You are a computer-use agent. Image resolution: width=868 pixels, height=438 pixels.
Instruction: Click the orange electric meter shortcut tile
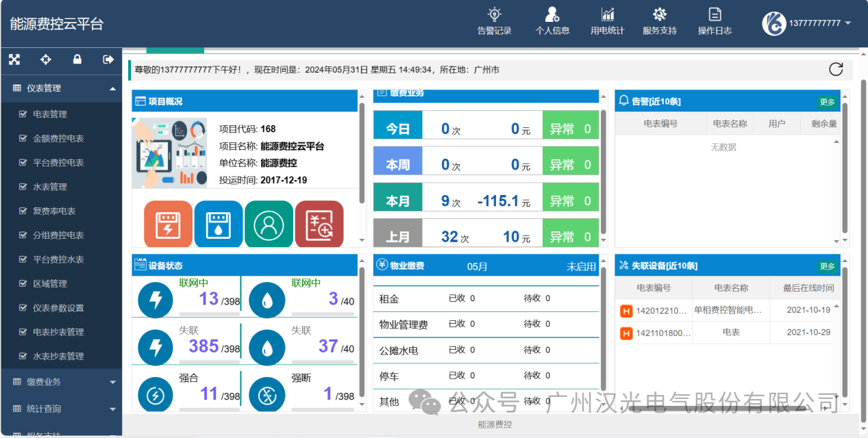[x=168, y=224]
